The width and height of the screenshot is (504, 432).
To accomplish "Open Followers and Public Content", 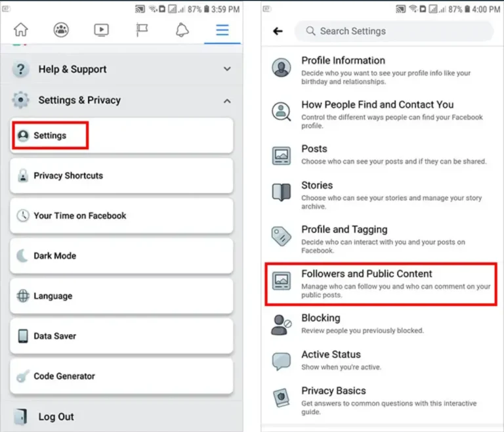I will [x=381, y=284].
